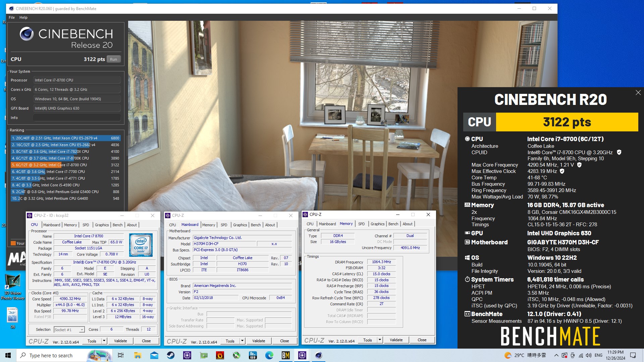The width and height of the screenshot is (644, 362).
Task: Open the 3D Vision Photo Viewer desktop shortcut
Action: pyautogui.click(x=13, y=287)
